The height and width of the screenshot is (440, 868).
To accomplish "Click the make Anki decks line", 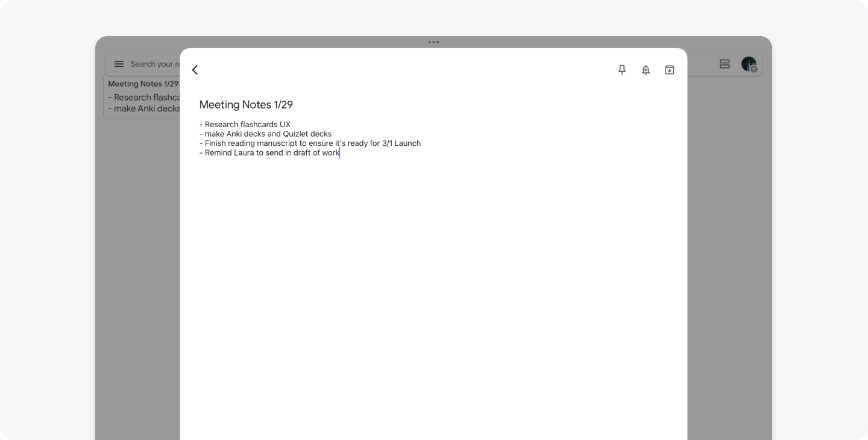I will click(265, 134).
